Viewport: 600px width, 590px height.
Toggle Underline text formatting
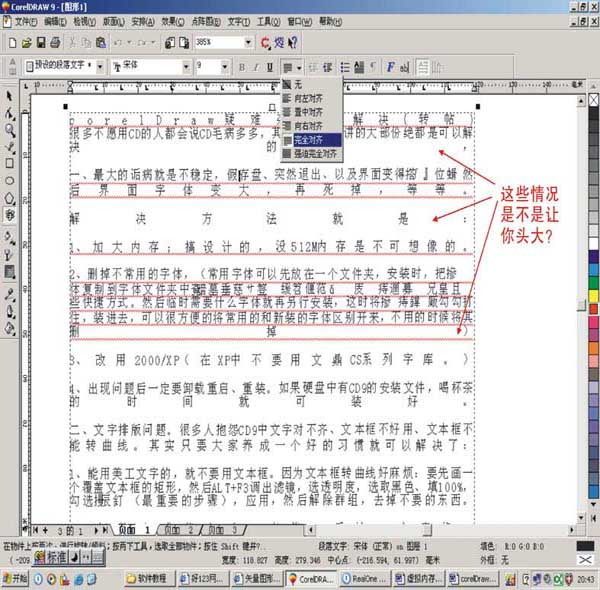pyautogui.click(x=271, y=66)
